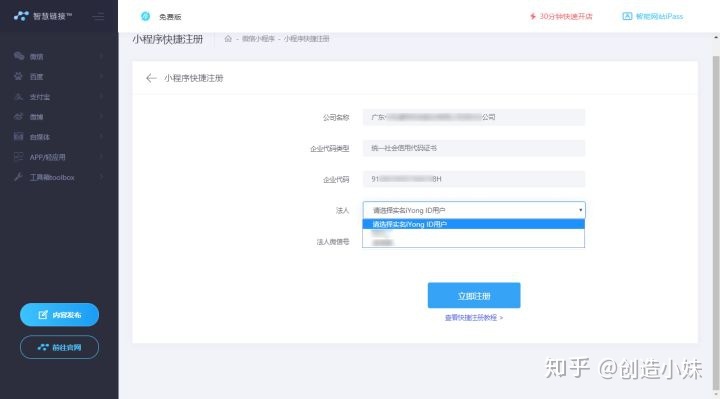
Task: Click the 立即注册 button
Action: coord(474,296)
